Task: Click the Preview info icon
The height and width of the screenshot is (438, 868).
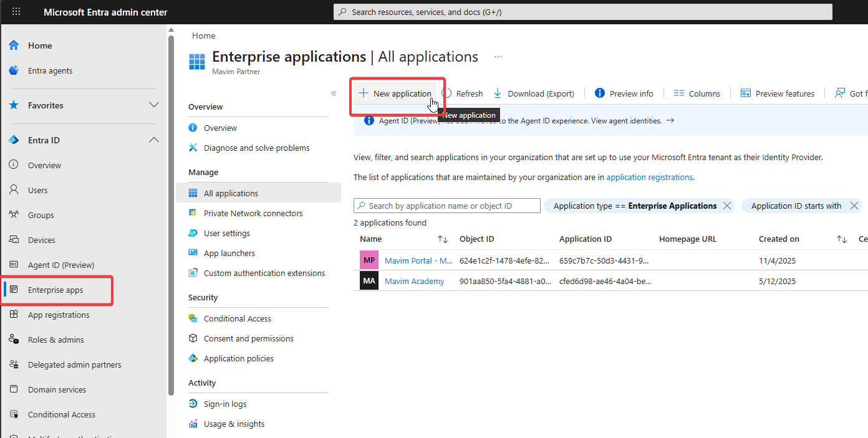Action: [x=600, y=93]
